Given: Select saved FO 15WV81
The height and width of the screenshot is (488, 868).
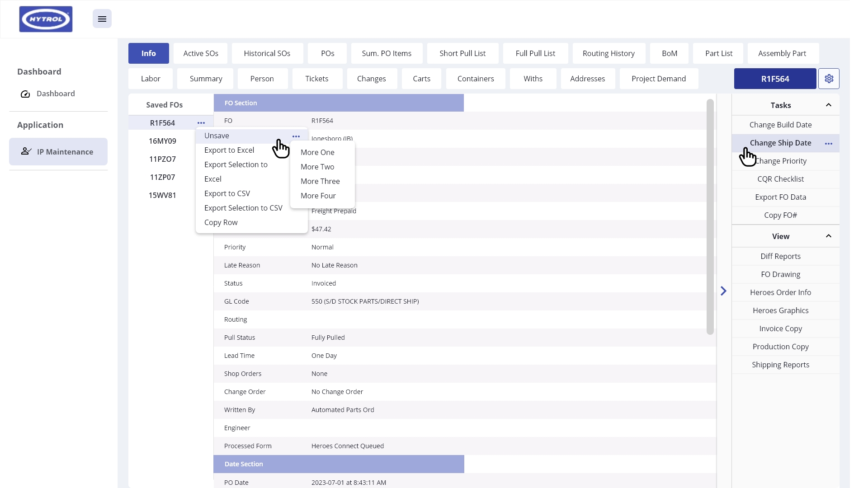Looking at the screenshot, I should [162, 195].
